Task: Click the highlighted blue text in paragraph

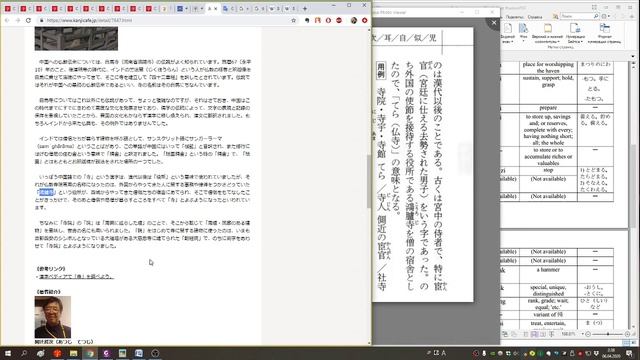Action: [x=46, y=192]
